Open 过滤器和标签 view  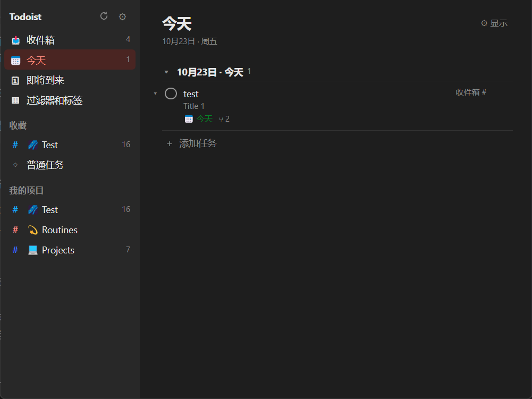(70, 100)
